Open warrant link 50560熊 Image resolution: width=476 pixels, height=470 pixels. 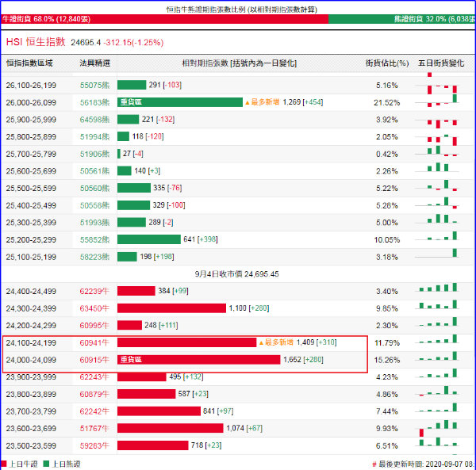coord(94,189)
